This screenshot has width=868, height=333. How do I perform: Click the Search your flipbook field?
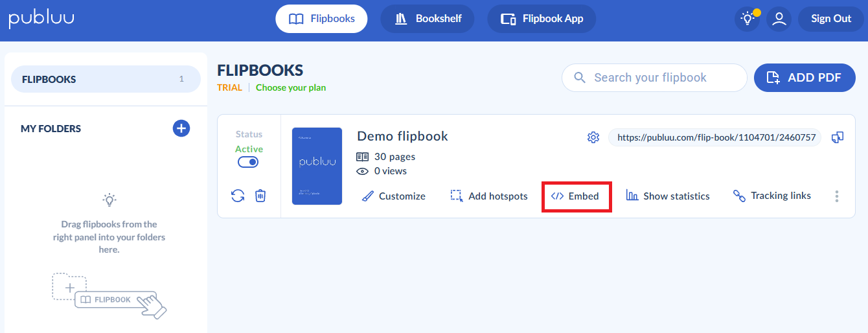(x=654, y=78)
